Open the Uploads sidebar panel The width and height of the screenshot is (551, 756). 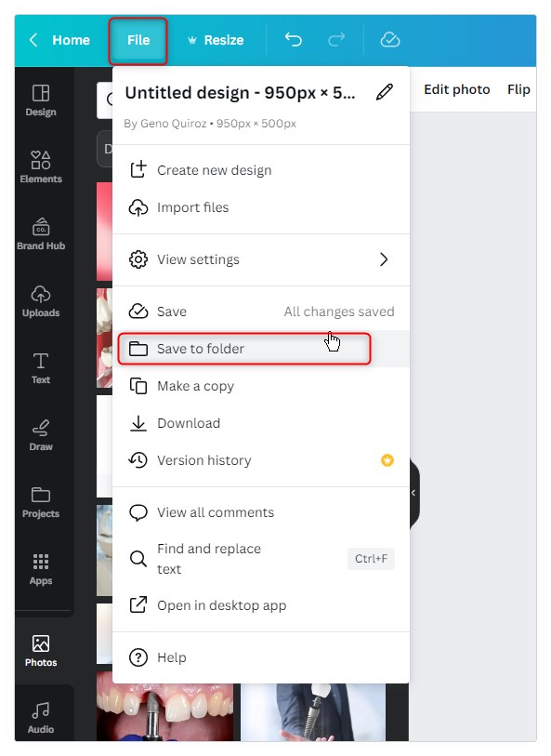[x=41, y=301]
